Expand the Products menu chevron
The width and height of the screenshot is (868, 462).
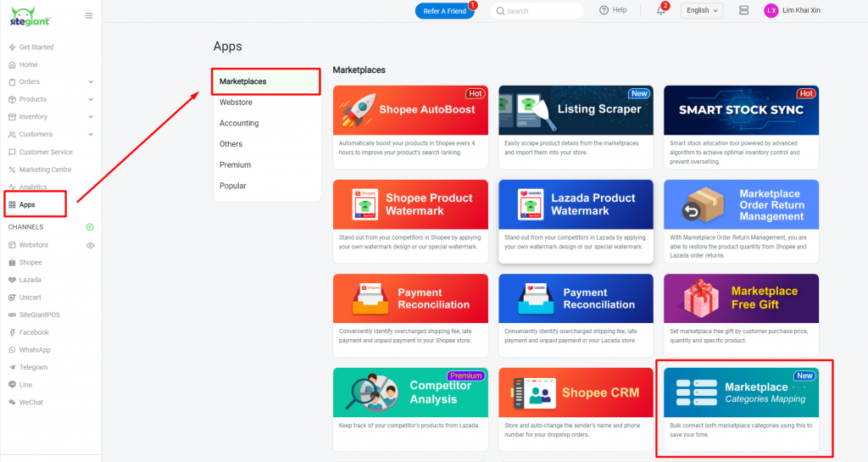point(91,99)
